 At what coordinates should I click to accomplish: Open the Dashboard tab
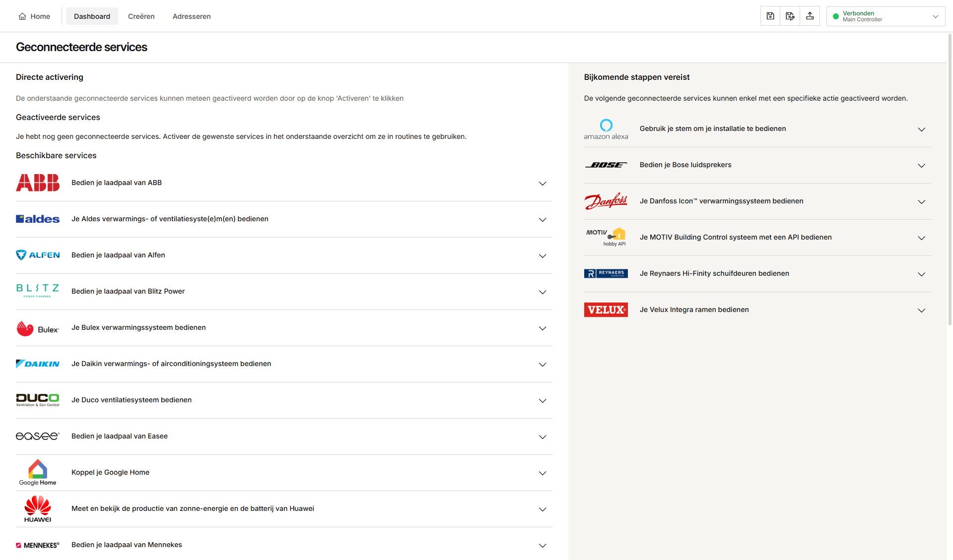coord(92,16)
